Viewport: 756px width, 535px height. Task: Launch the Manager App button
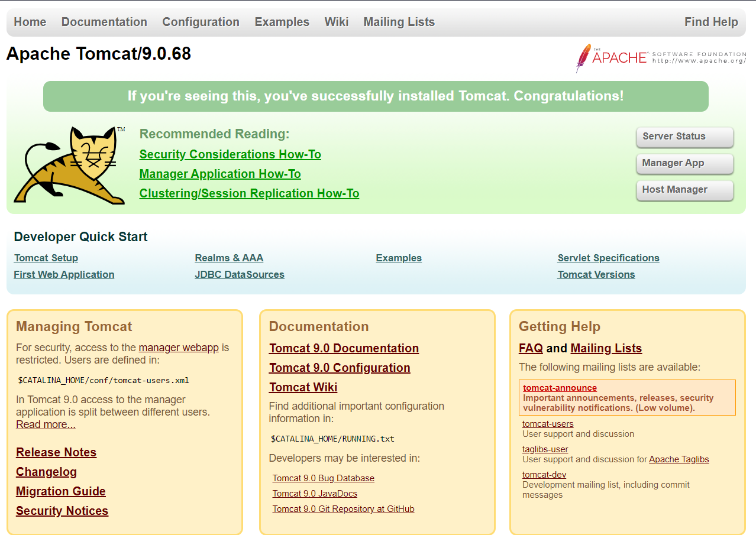click(685, 163)
